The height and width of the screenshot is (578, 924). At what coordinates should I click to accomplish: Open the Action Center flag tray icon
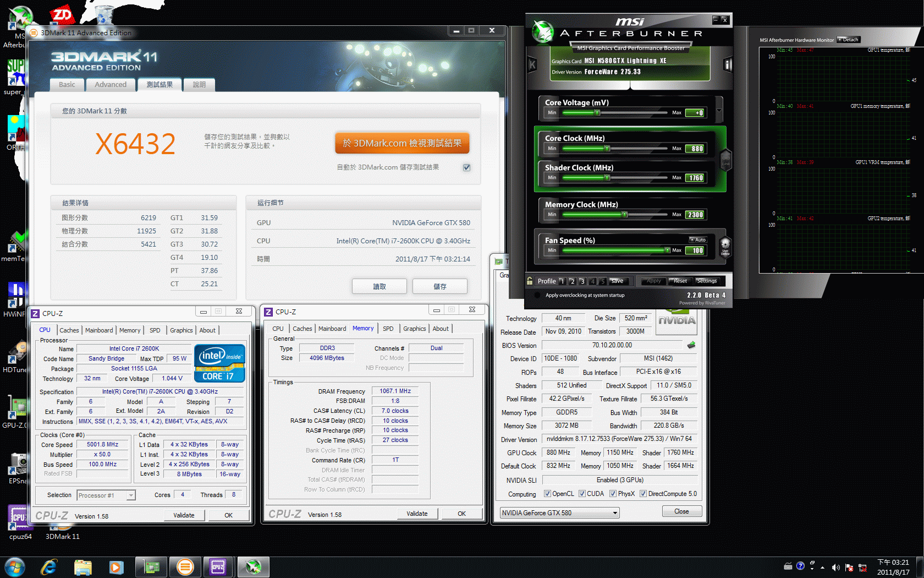pos(849,568)
